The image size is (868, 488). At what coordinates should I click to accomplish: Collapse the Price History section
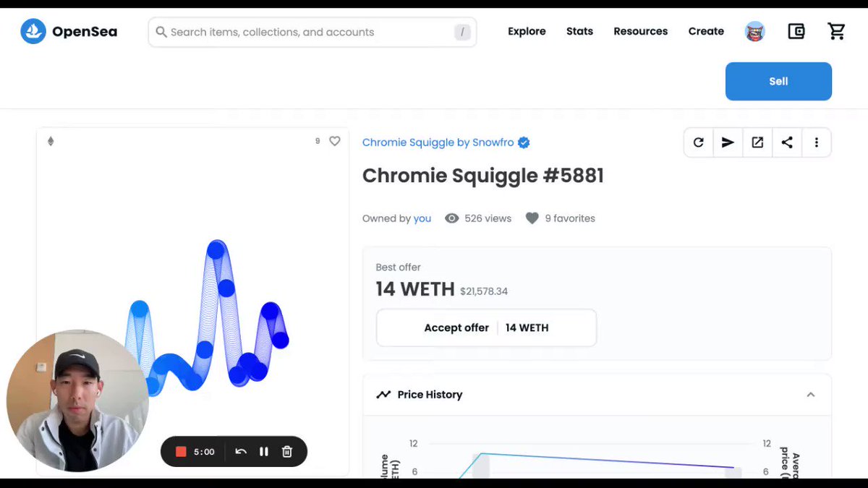point(811,395)
